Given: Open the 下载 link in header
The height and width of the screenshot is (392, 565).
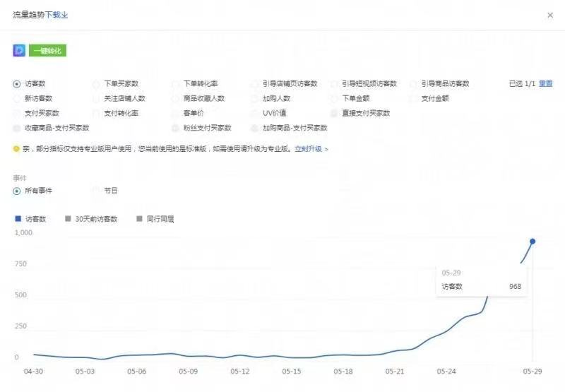Looking at the screenshot, I should (x=56, y=15).
